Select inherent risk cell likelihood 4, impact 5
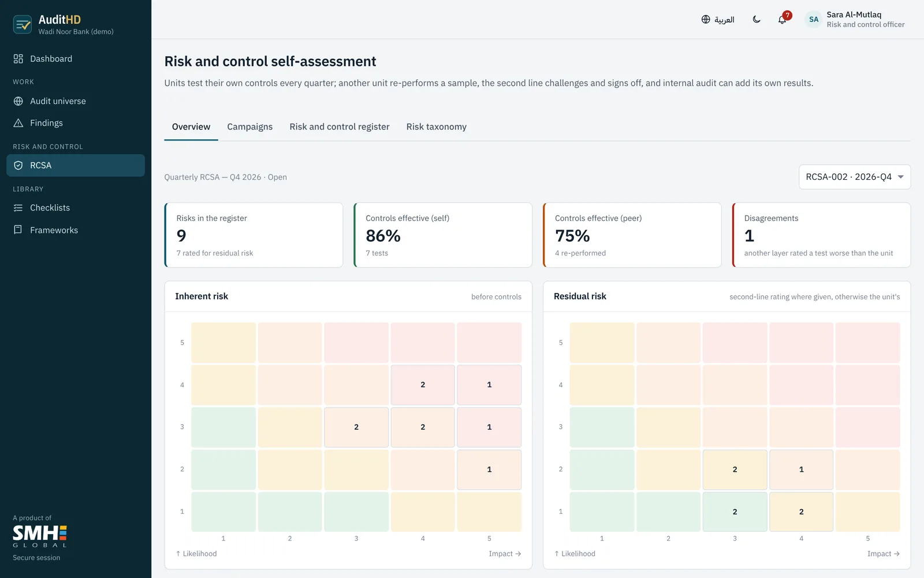Screen dimensions: 924x578 (489, 385)
